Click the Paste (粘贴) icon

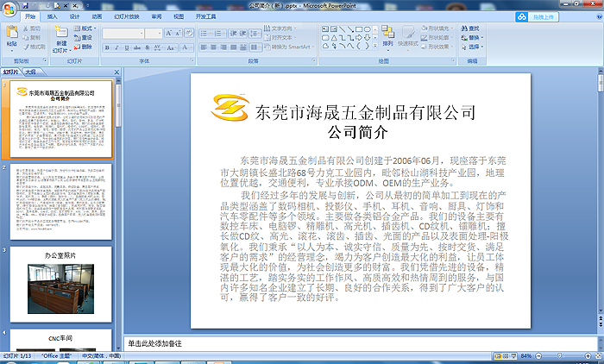click(11, 35)
